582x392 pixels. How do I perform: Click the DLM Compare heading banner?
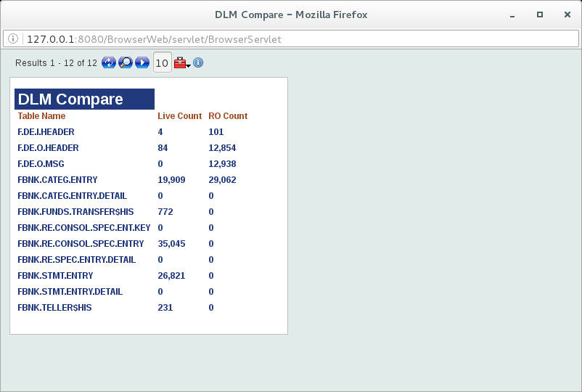click(x=84, y=99)
